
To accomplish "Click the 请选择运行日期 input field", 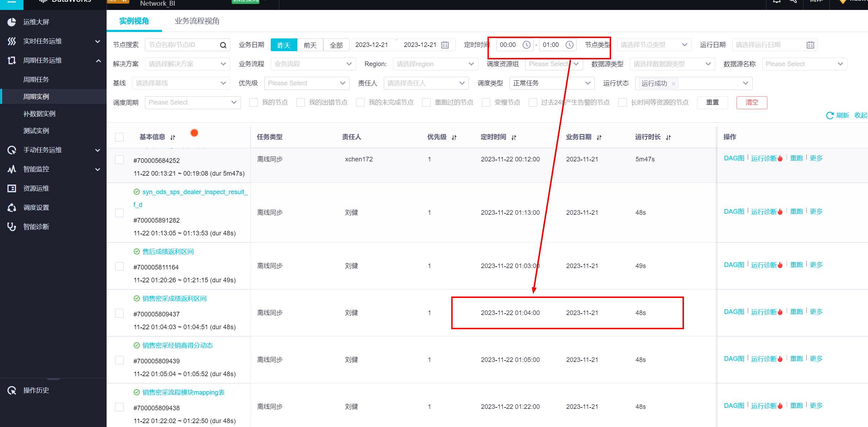I will [775, 45].
